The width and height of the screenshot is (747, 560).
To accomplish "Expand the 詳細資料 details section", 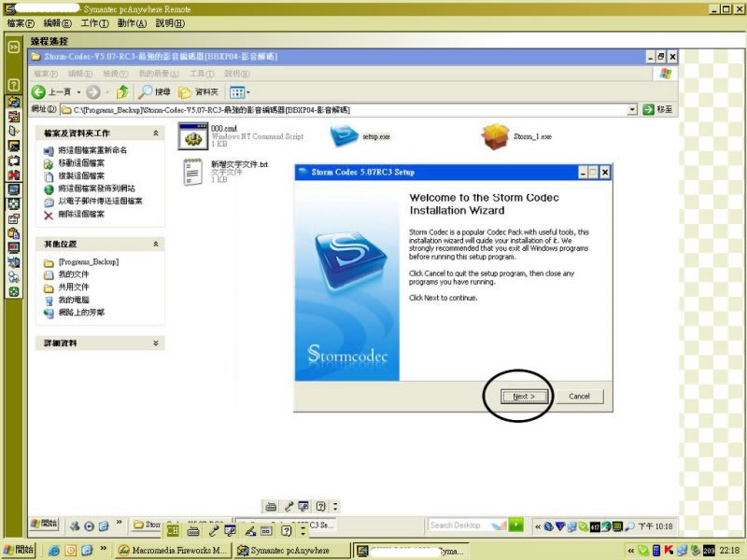I will [x=156, y=343].
